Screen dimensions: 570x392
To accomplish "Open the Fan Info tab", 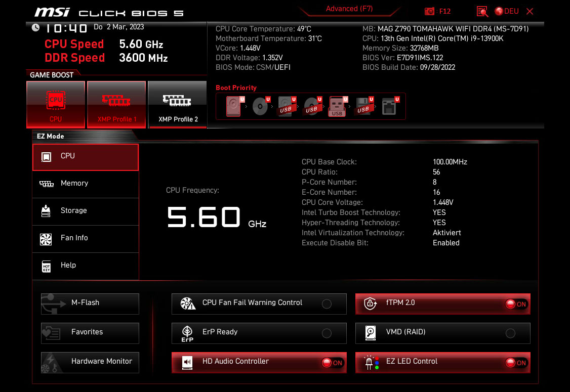I will coord(86,239).
